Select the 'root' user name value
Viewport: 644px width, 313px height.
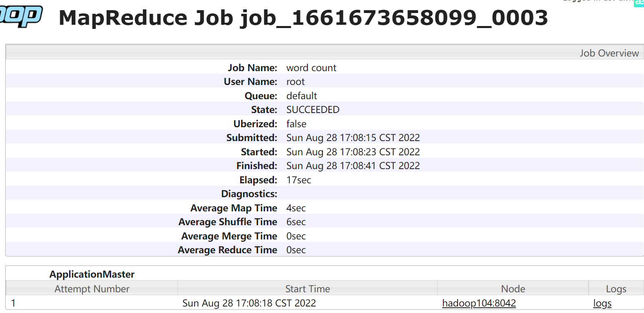[296, 82]
